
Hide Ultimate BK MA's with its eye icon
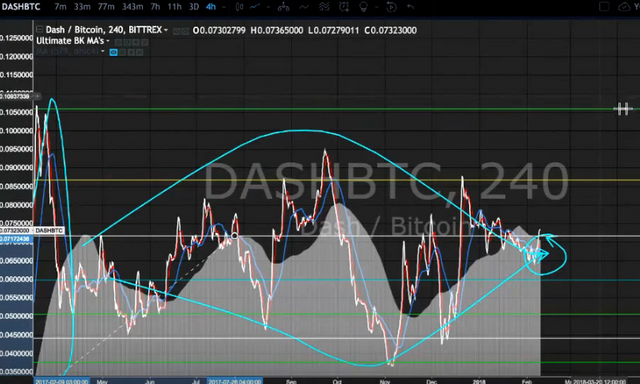(118, 42)
